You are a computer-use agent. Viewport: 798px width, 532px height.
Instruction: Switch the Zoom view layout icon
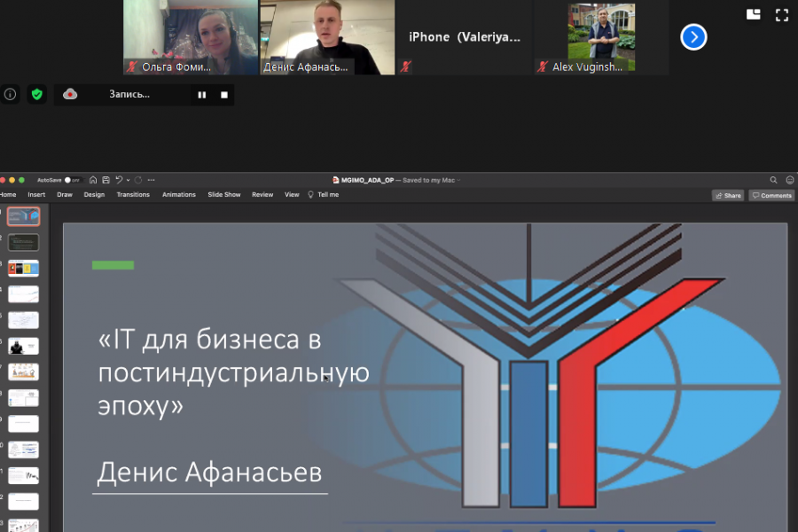click(x=753, y=14)
